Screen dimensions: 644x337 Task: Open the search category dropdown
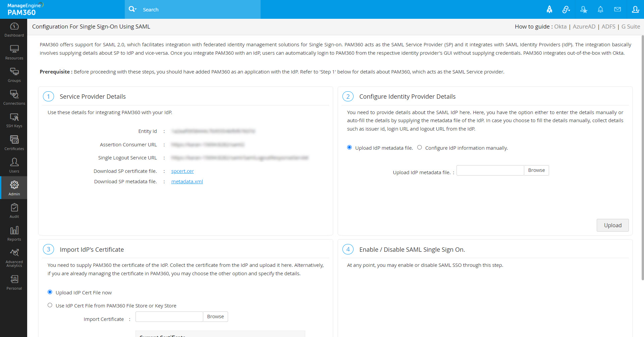pos(133,9)
